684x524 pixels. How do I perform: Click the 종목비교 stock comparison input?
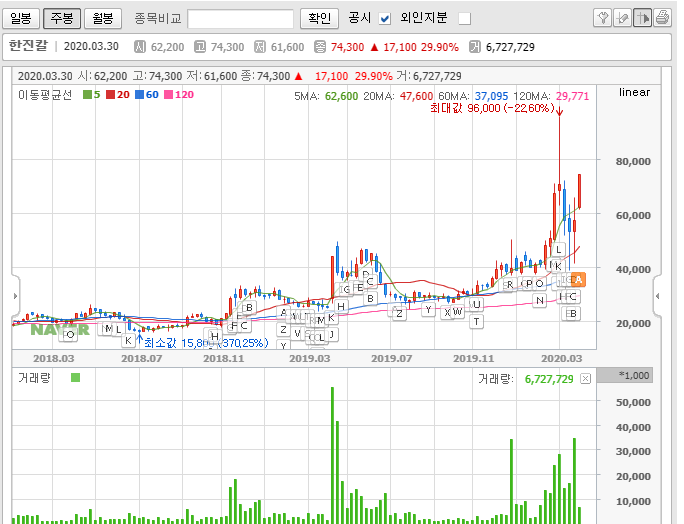(240, 19)
